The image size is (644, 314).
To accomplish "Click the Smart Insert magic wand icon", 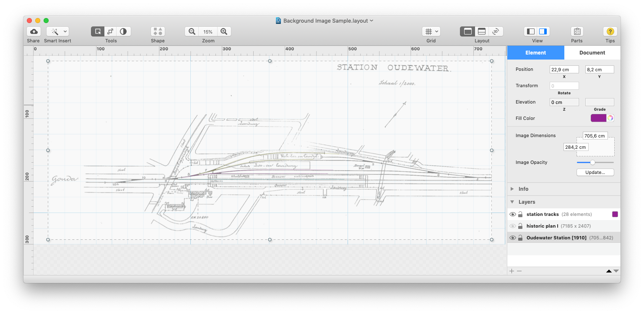I will 55,31.
